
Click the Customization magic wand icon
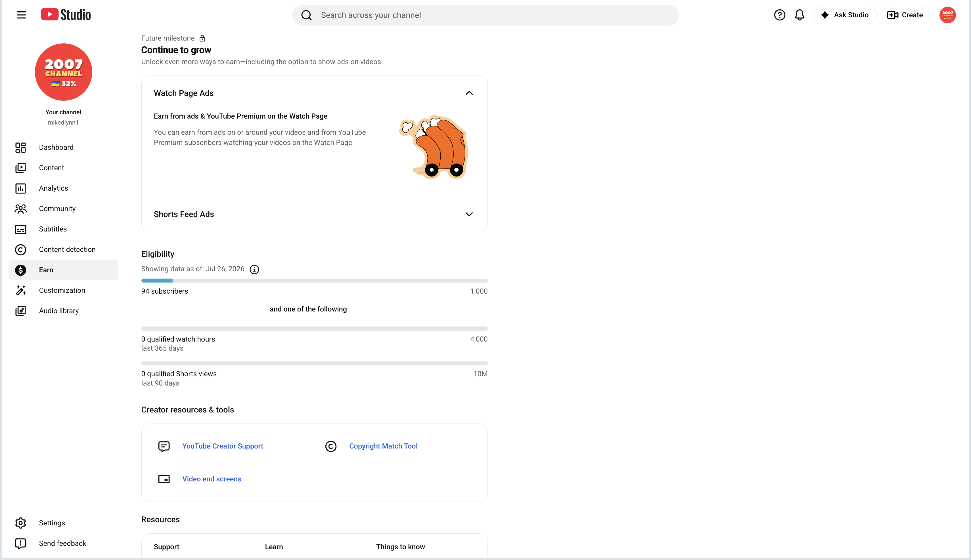click(x=20, y=290)
